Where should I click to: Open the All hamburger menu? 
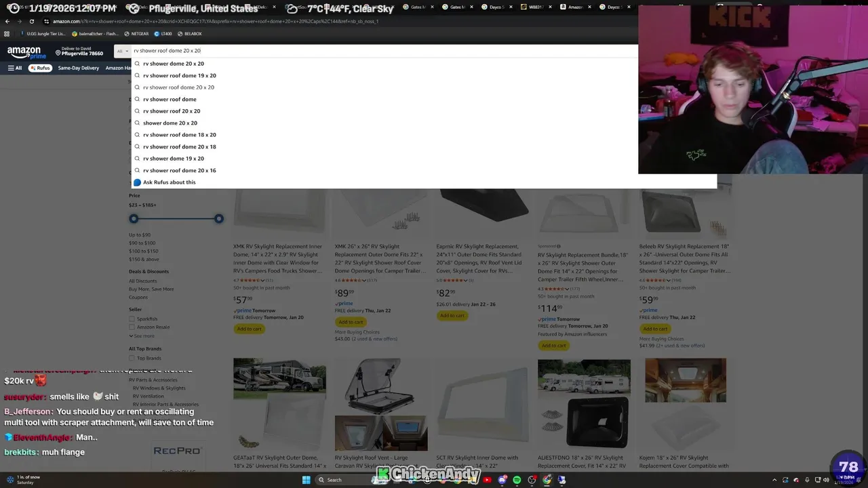pos(15,68)
